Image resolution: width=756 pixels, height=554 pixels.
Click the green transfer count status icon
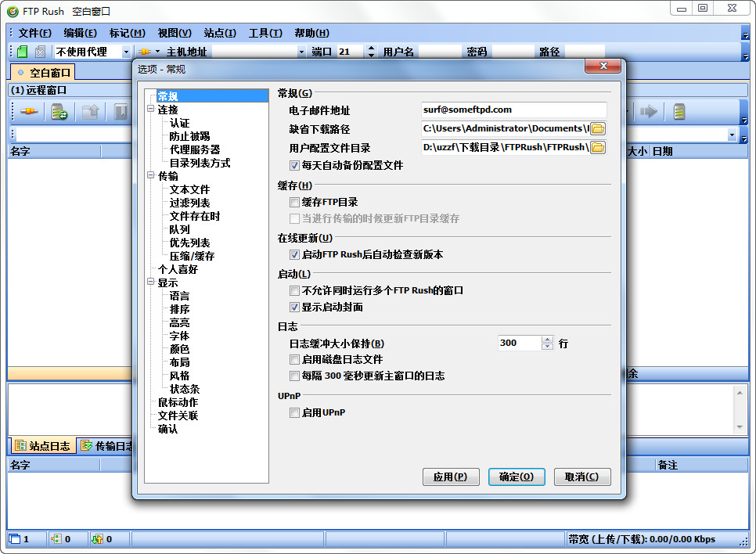(56, 539)
